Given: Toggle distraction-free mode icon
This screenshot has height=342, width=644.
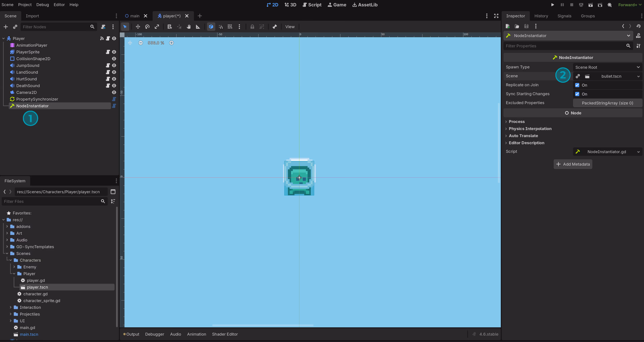Looking at the screenshot, I should [x=496, y=16].
